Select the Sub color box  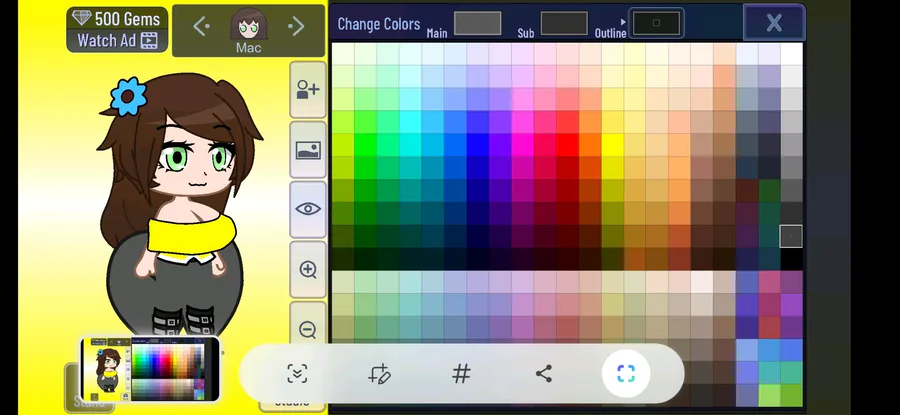[564, 24]
